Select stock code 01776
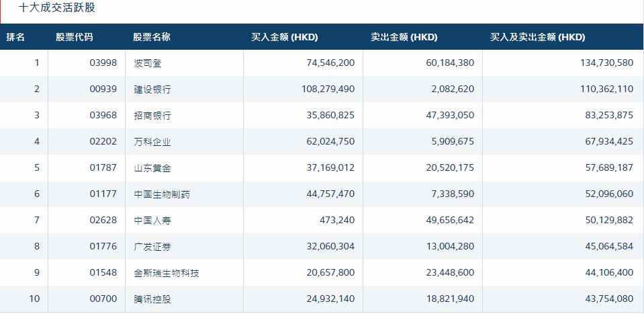644x314 pixels. tap(103, 247)
